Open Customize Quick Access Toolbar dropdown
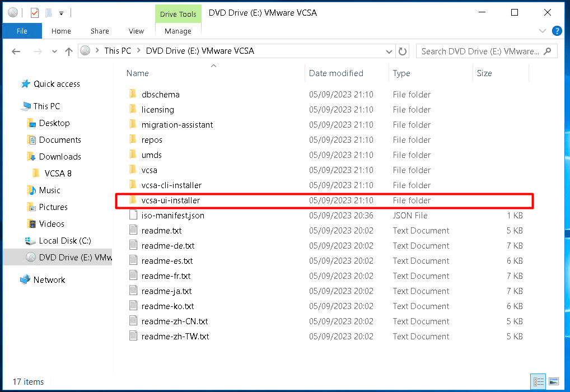 click(61, 13)
